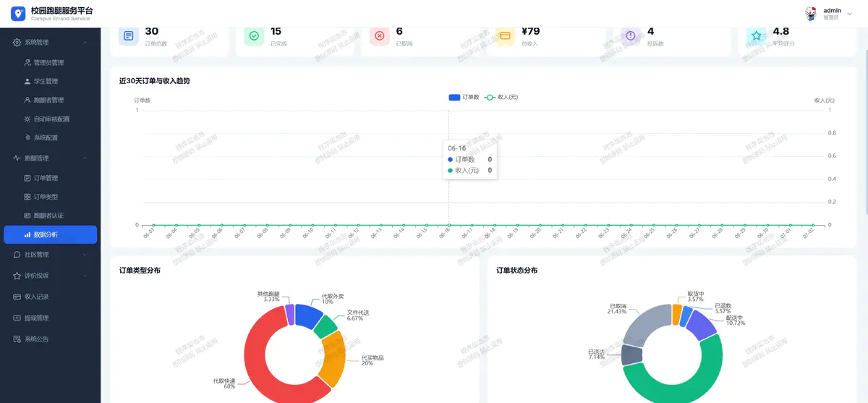Click the 跑腿者管理 sidebar icon
The width and height of the screenshot is (868, 403).
27,100
